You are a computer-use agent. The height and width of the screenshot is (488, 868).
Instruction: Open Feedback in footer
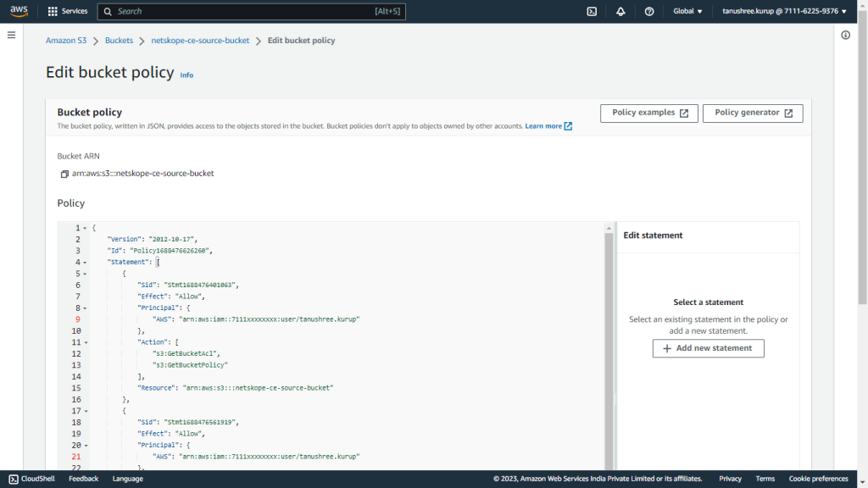84,480
